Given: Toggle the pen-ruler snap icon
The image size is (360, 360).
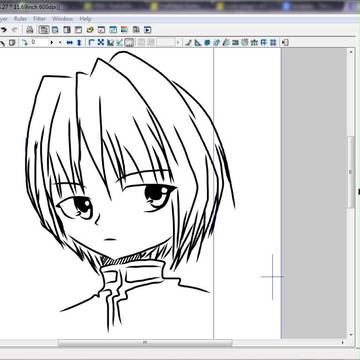Looking at the screenshot, I should (x=188, y=43).
